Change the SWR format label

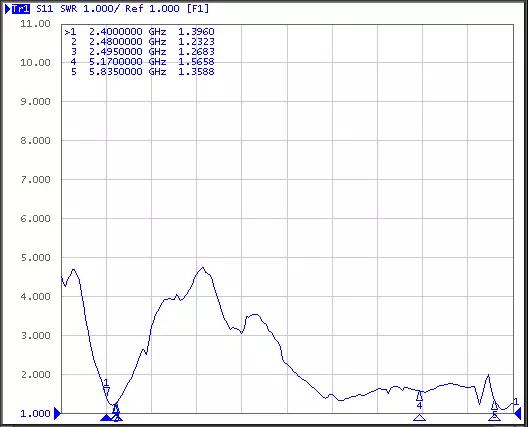pos(69,9)
